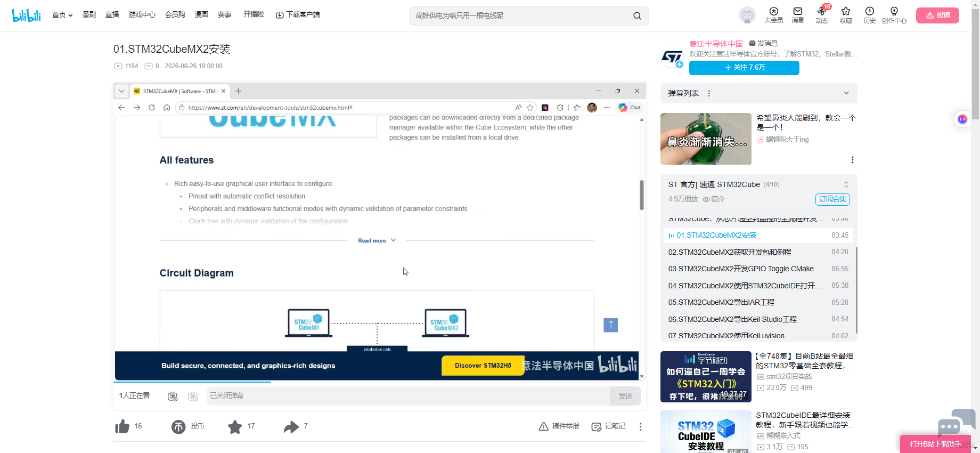The width and height of the screenshot is (980, 453).
Task: Play episode 03.STM32CubeMX2开发GPIO Toggle
Action: [x=758, y=269]
